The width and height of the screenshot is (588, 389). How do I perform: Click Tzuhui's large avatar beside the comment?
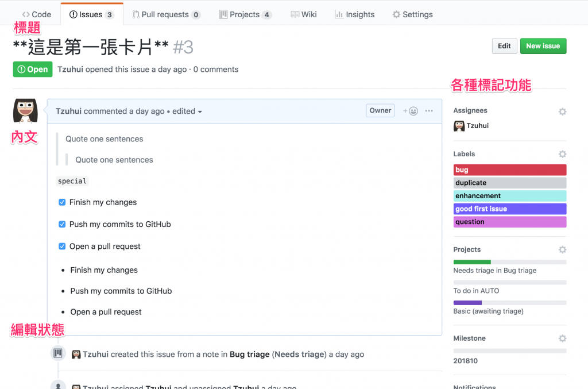[25, 111]
